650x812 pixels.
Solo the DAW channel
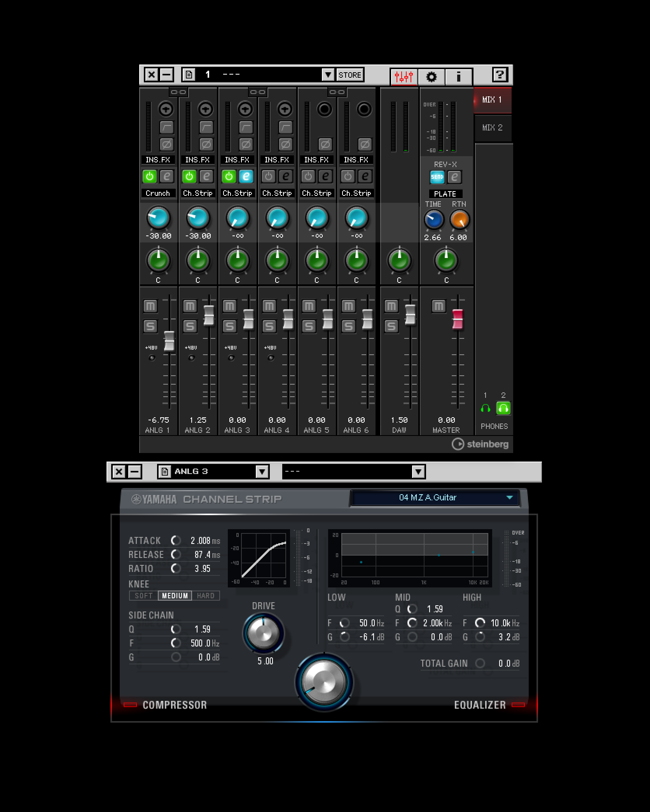391,326
